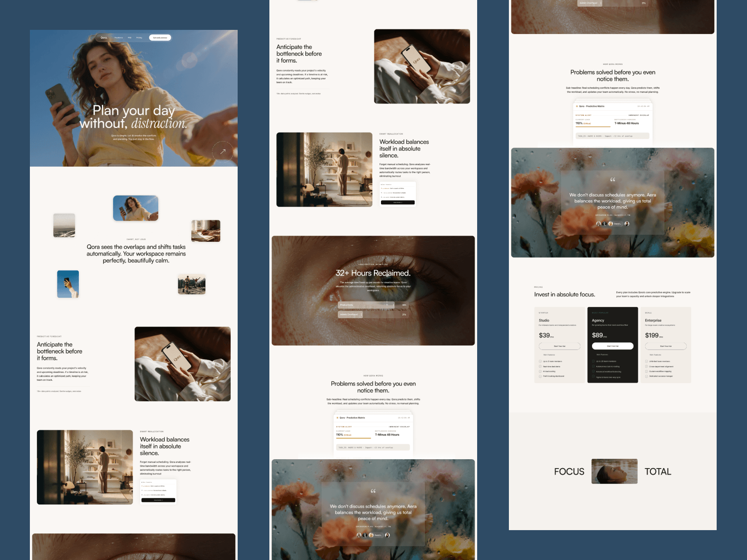
Task: Click dark button in left panel Workload card
Action: pyautogui.click(x=158, y=500)
